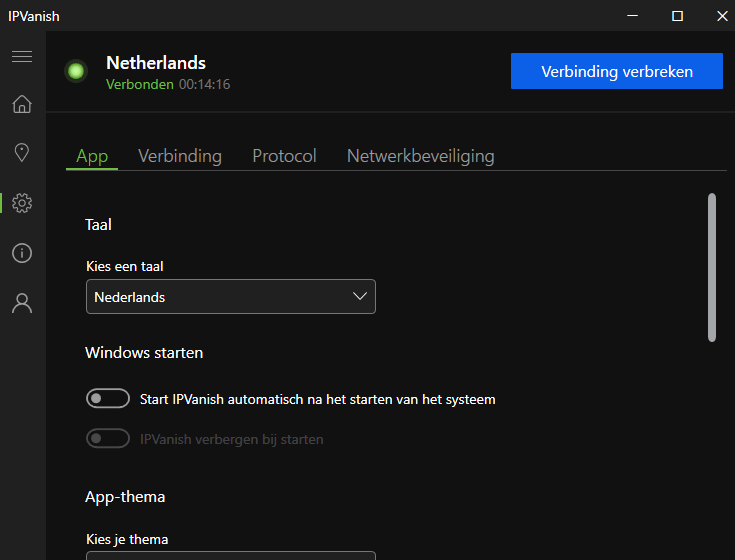The image size is (735, 560).
Task: Go to the Home screen icon
Action: [22, 104]
